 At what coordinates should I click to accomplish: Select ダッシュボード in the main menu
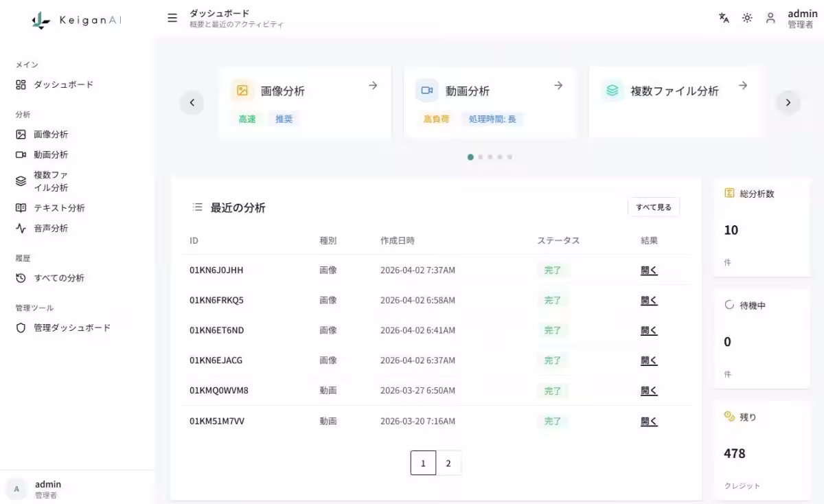pyautogui.click(x=62, y=84)
